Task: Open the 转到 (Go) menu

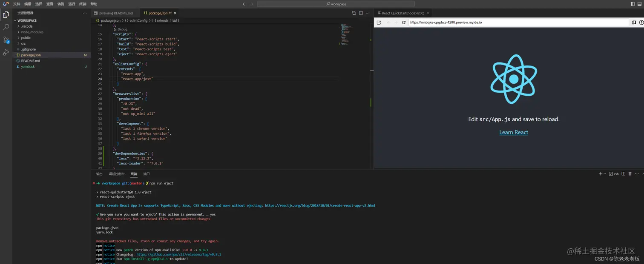Action: pyautogui.click(x=60, y=4)
